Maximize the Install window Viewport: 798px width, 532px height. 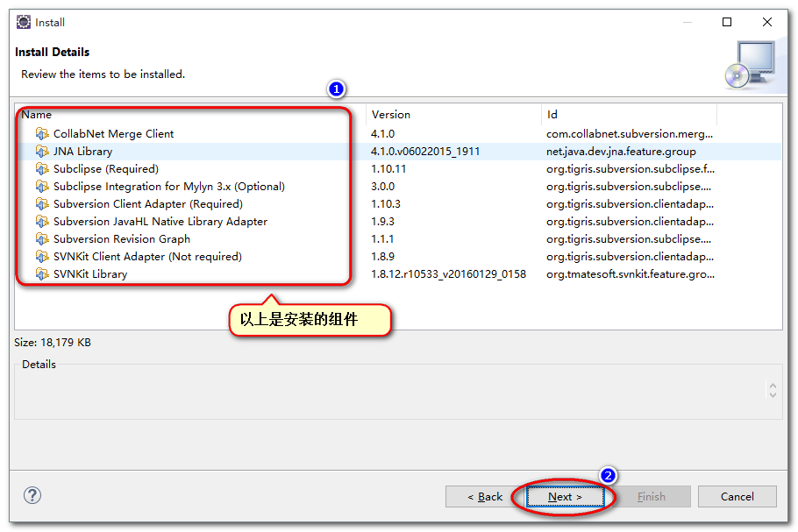pyautogui.click(x=727, y=22)
